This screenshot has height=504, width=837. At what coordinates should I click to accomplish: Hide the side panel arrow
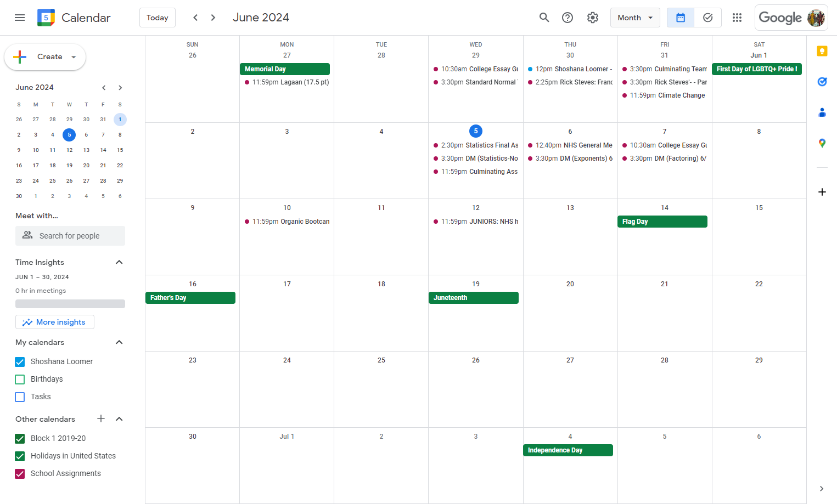822,489
